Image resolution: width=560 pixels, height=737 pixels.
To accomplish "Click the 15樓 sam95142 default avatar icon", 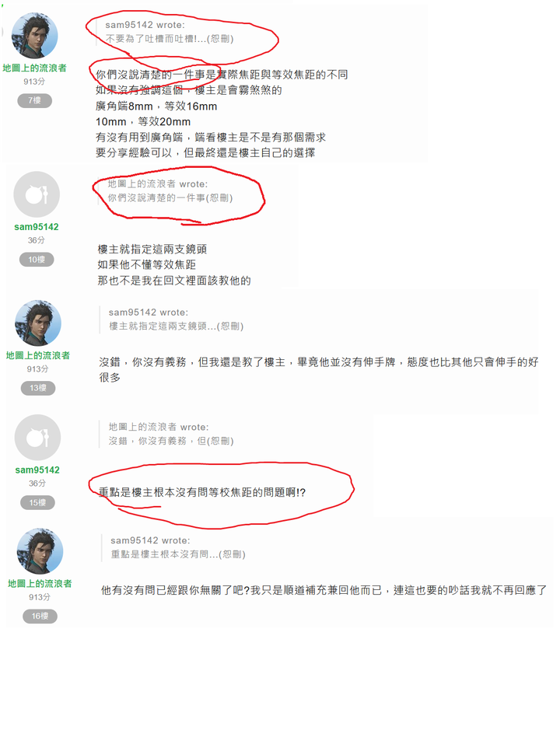I will click(x=37, y=438).
